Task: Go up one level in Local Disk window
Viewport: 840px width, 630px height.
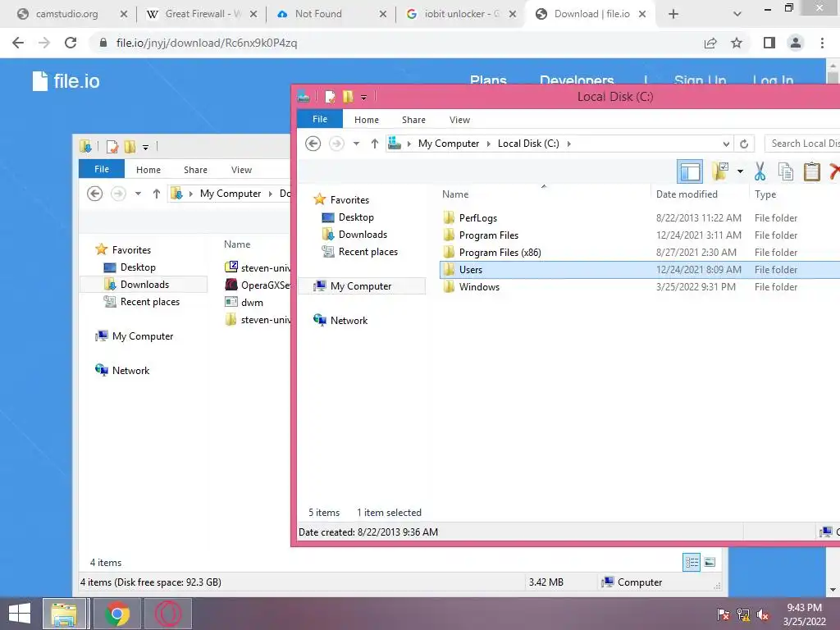Action: [x=374, y=144]
